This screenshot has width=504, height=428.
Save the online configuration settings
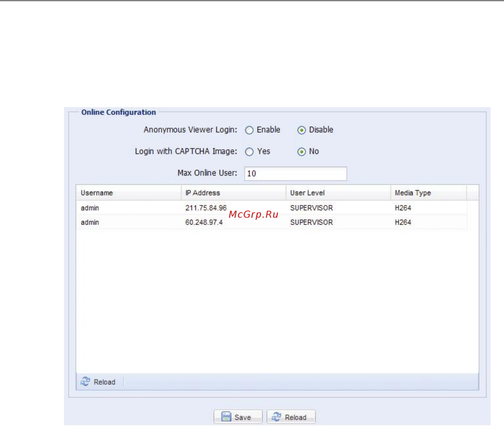pos(238,417)
